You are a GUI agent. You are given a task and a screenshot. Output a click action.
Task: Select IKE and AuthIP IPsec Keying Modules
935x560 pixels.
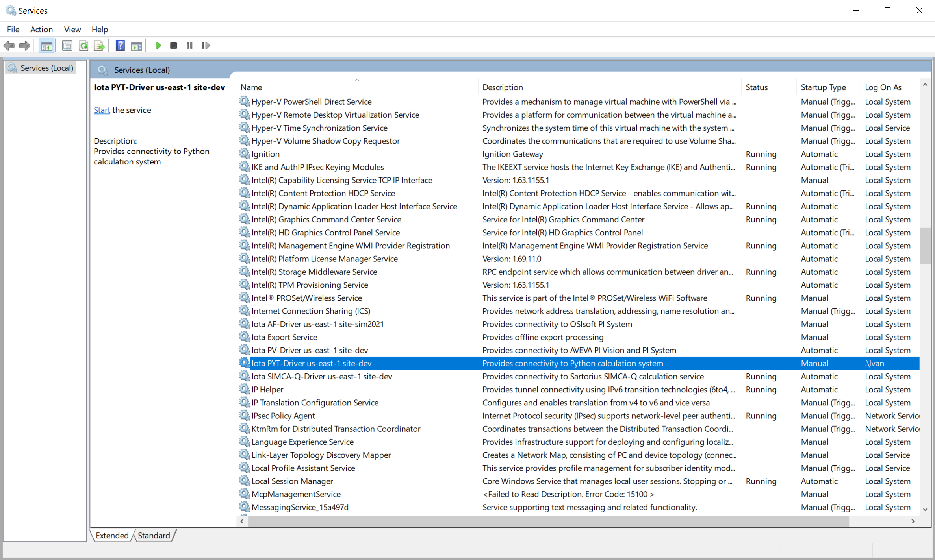click(x=579, y=167)
